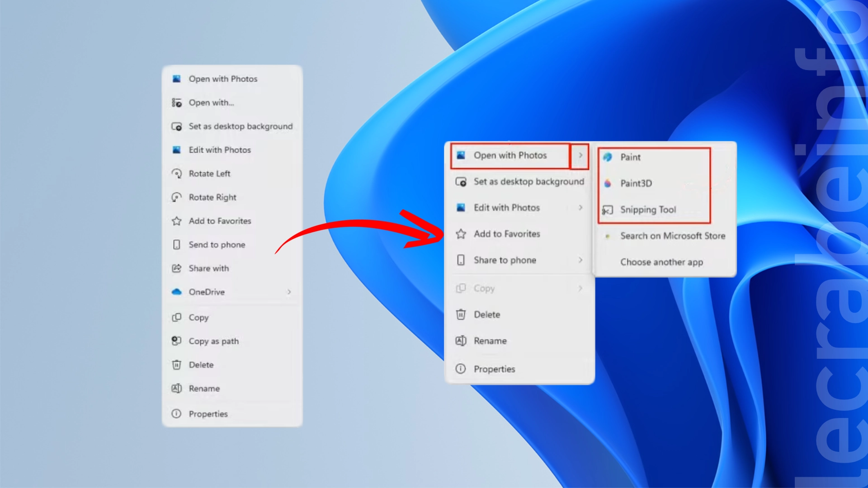The height and width of the screenshot is (488, 868).
Task: Expand the OneDrive submenu arrow
Action: click(x=289, y=292)
